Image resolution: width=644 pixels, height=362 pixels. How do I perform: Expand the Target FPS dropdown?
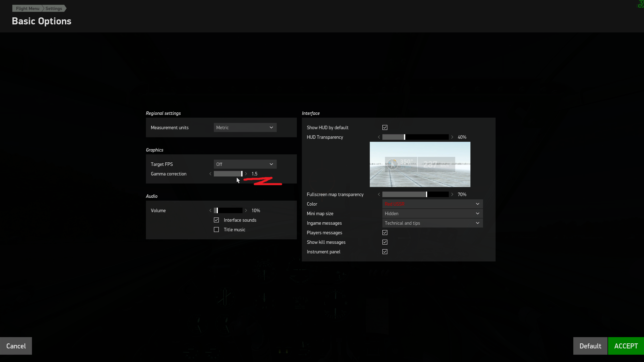click(245, 164)
